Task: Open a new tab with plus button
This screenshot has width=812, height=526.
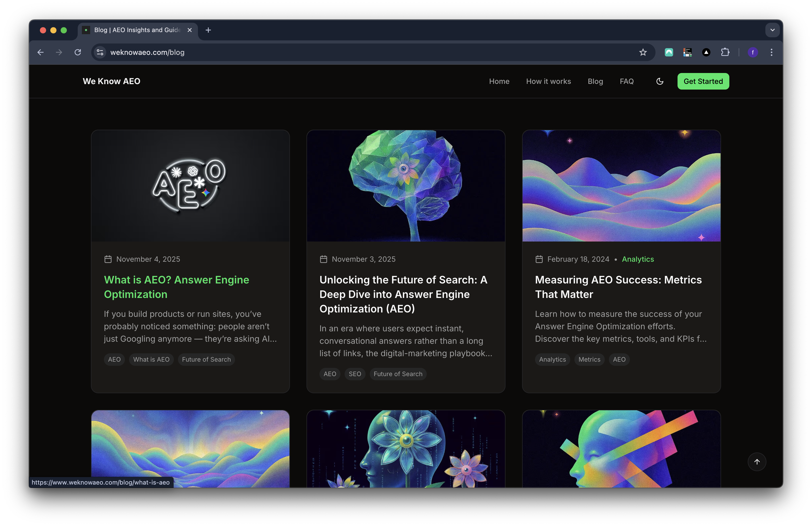Action: point(208,30)
